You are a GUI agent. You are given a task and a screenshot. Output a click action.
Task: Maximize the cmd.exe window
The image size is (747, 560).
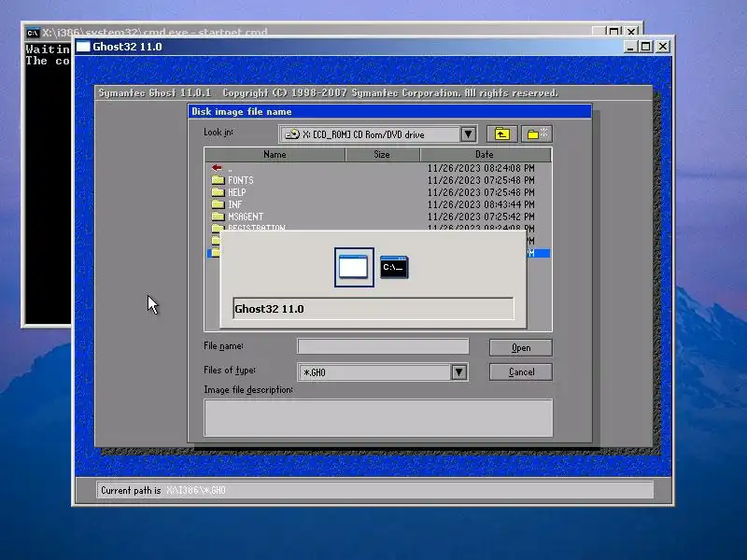tap(614, 32)
